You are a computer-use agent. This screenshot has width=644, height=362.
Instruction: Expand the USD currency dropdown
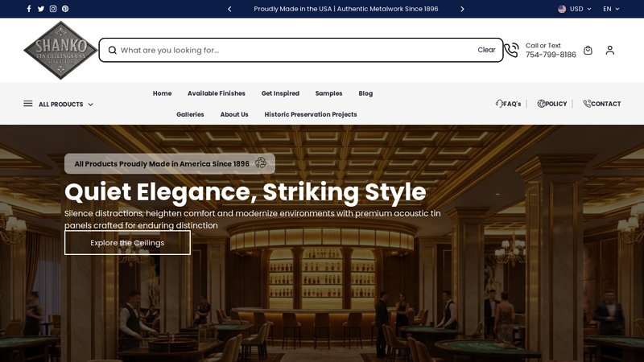click(575, 9)
